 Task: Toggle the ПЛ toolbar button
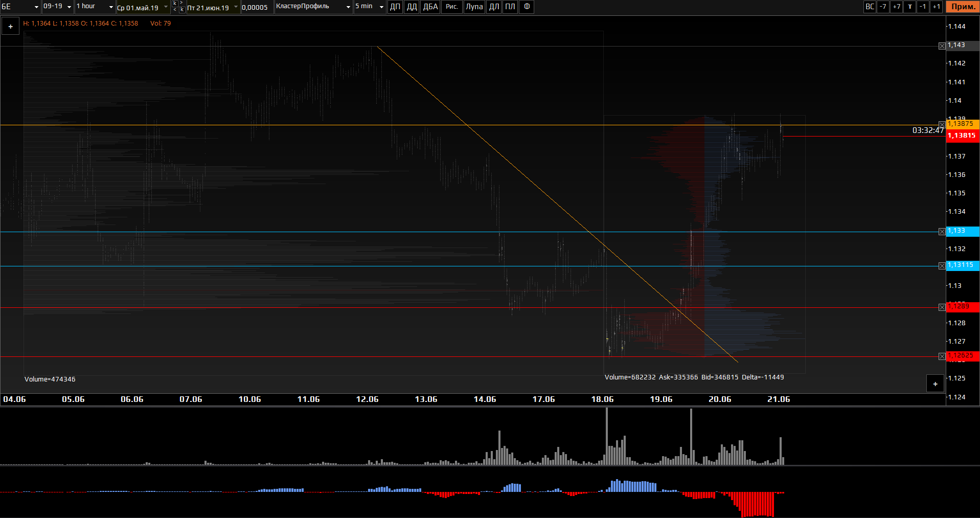pyautogui.click(x=510, y=7)
